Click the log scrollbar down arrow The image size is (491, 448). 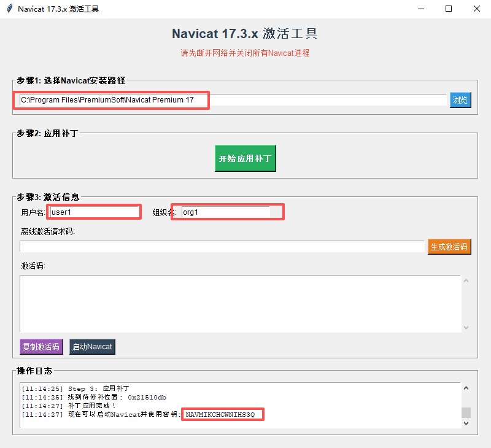coord(466,423)
